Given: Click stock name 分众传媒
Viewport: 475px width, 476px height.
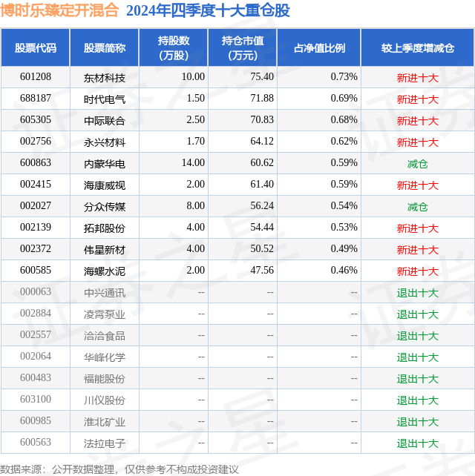Looking at the screenshot, I should (x=105, y=207).
